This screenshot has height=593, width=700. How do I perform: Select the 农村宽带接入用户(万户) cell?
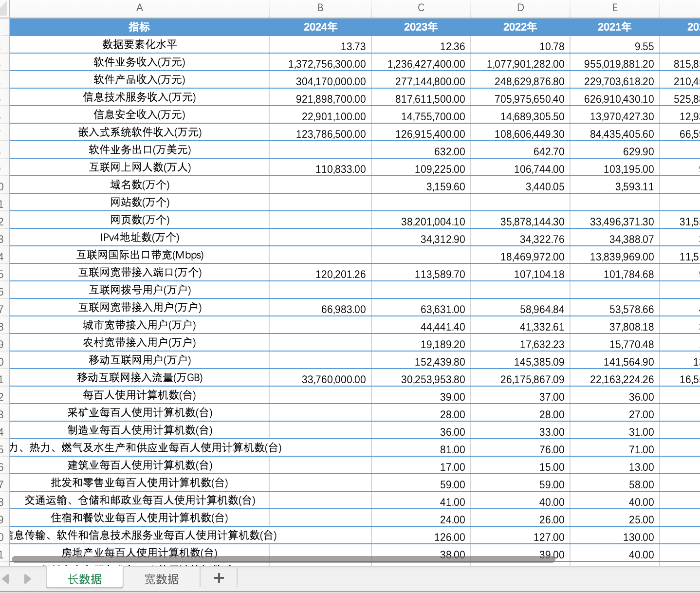139,343
